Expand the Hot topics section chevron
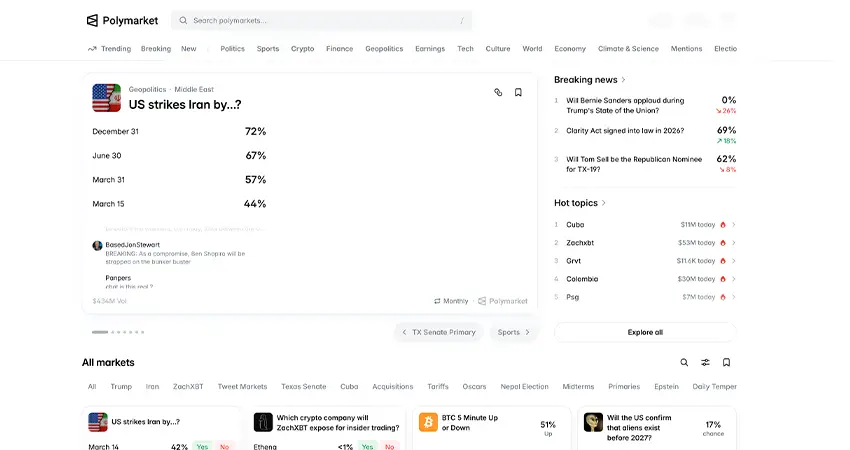850x450 pixels. [x=604, y=203]
